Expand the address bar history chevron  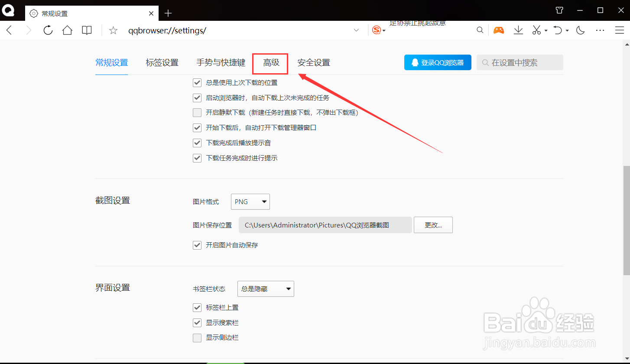tap(357, 30)
